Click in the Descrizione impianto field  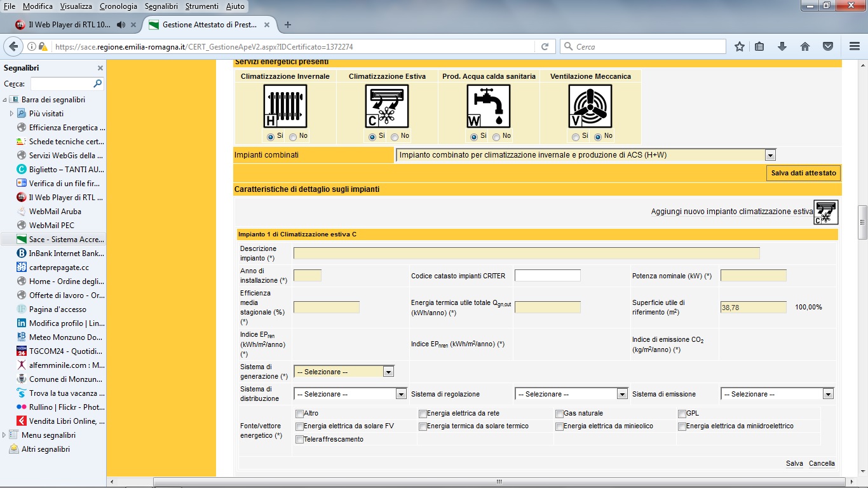(x=526, y=254)
